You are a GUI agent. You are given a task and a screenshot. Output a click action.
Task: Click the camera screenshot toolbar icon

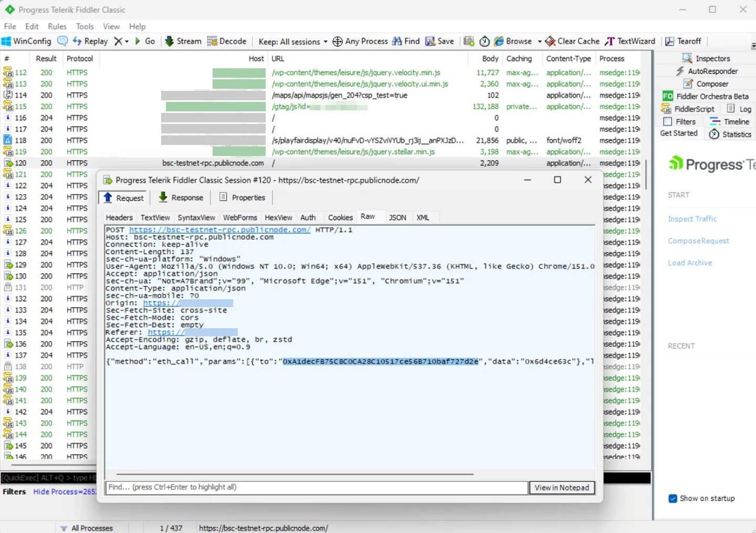(x=469, y=41)
